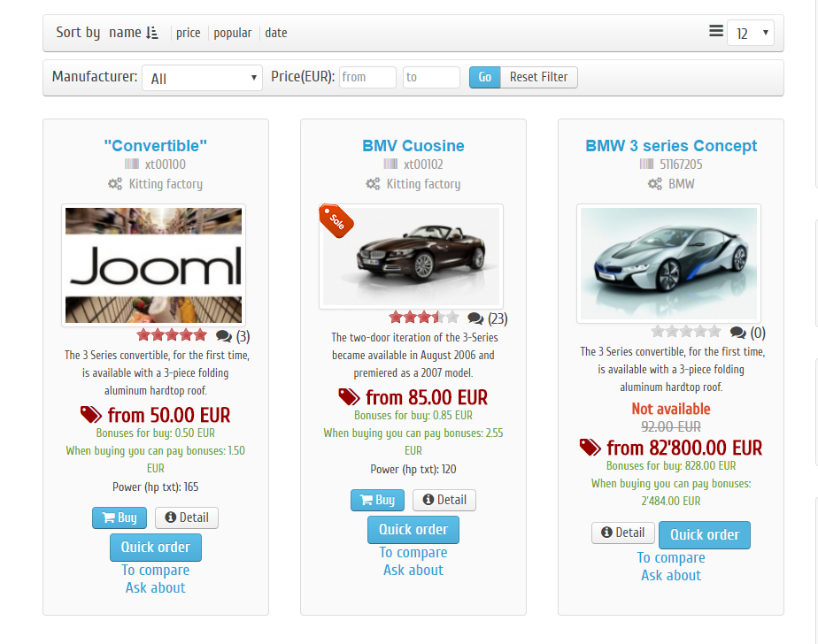Screen dimensions: 818x644
Task: Click comments icon on "Convertible" product
Action: [x=224, y=336]
